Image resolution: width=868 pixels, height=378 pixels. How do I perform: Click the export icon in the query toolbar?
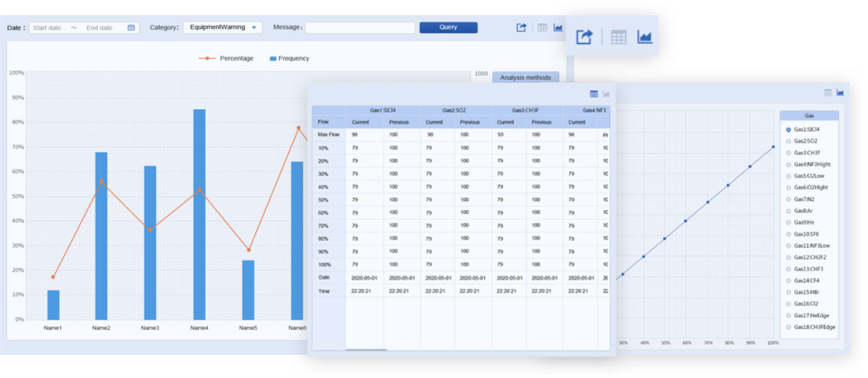point(521,28)
